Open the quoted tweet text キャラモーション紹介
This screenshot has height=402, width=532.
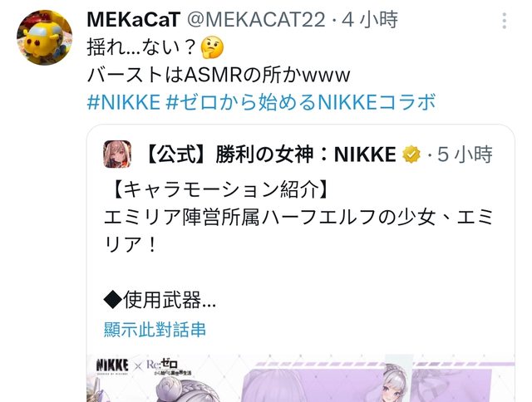point(219,189)
